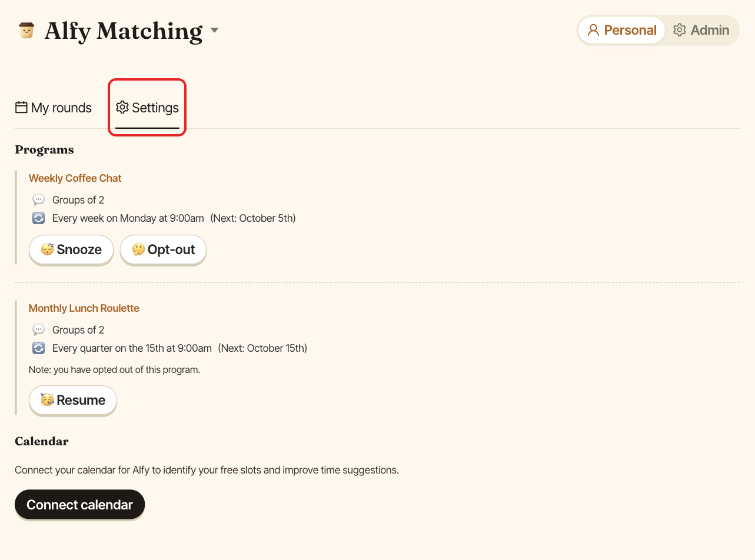Open the Weekly Coffee Chat program link

point(75,178)
